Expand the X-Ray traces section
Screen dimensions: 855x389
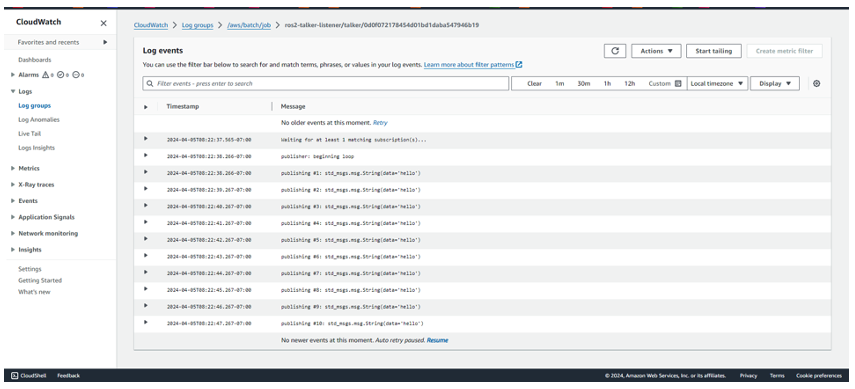pos(13,184)
